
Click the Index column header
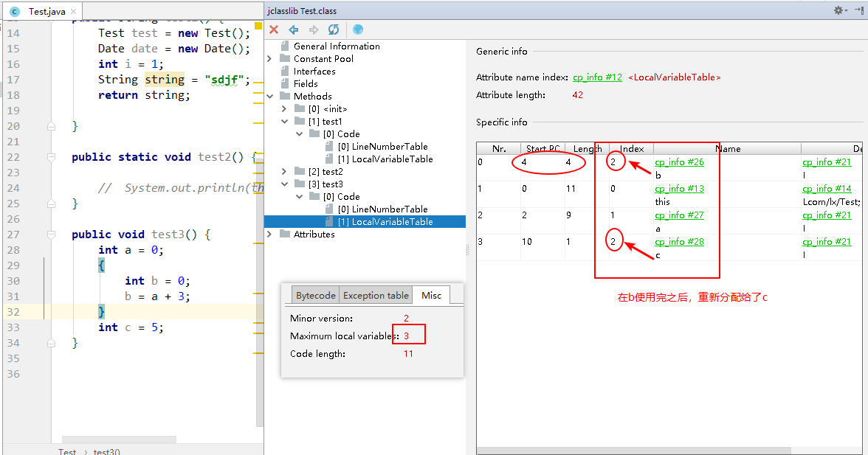(632, 149)
